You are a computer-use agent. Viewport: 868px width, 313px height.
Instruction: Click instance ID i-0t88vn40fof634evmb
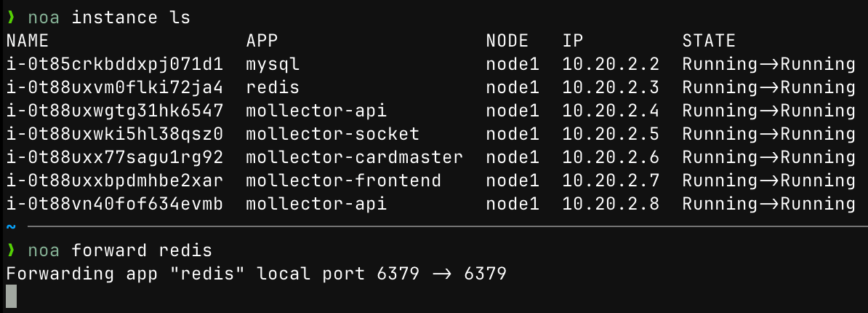(114, 205)
